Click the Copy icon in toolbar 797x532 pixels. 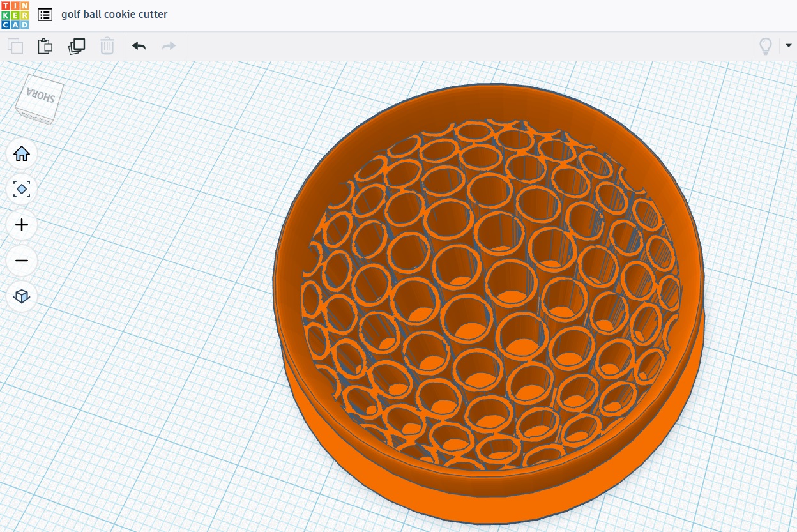(15, 46)
